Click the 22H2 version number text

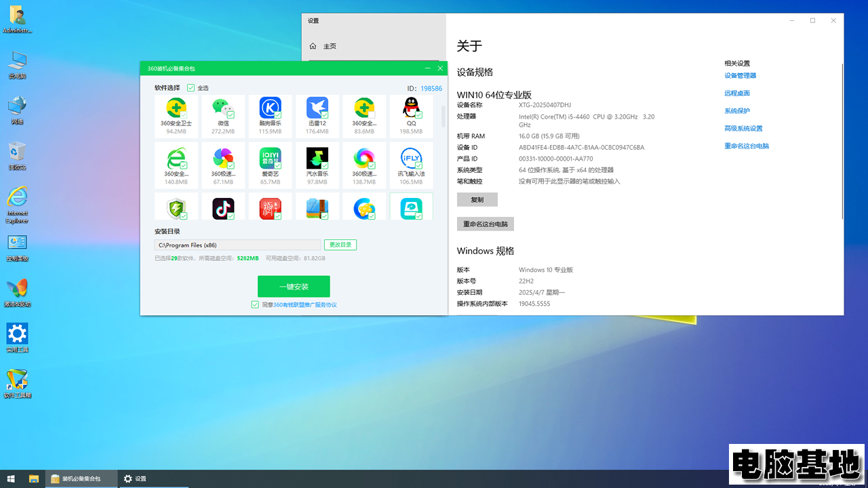[x=527, y=281]
